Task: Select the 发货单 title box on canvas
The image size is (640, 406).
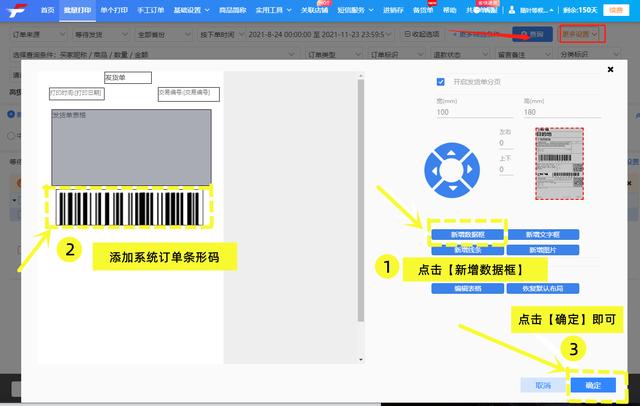Action: tap(128, 78)
